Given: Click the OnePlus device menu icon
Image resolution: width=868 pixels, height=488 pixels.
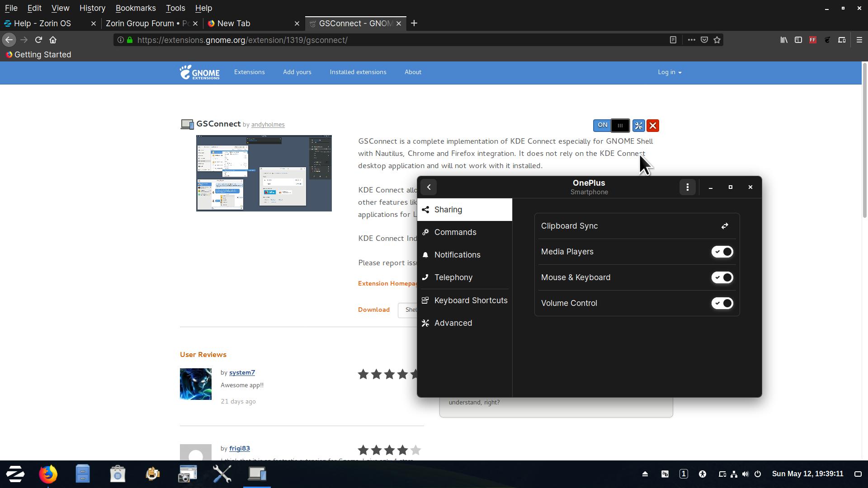Looking at the screenshot, I should click(x=687, y=187).
